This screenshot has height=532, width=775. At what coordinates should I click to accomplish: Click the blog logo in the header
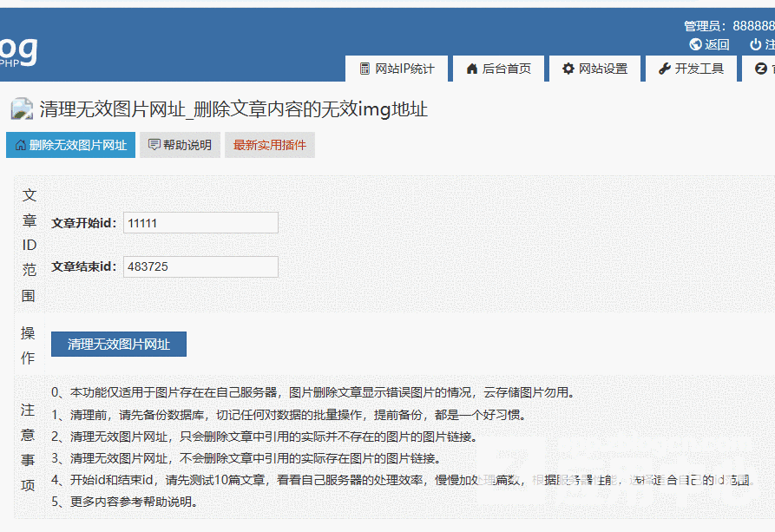click(x=17, y=50)
